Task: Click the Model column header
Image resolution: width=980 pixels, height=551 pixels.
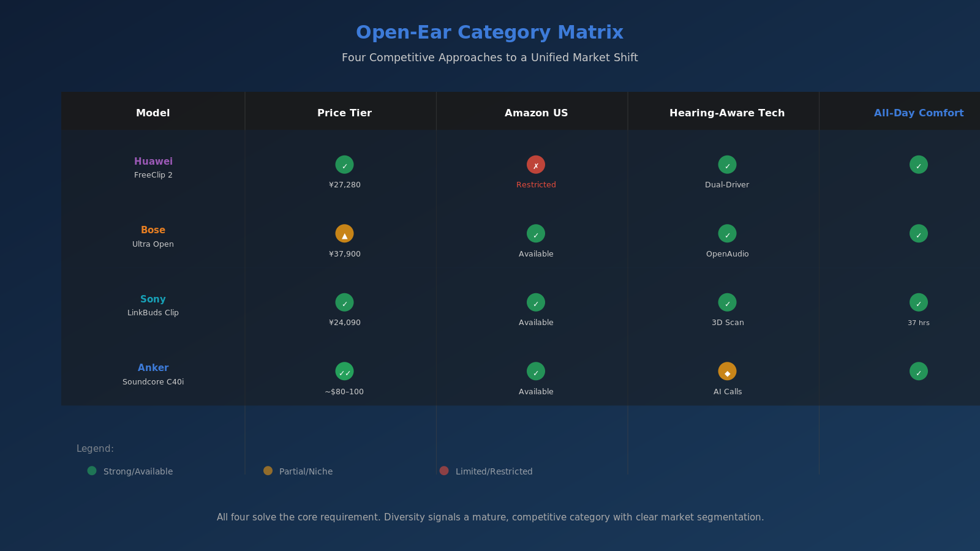Action: click(x=153, y=113)
